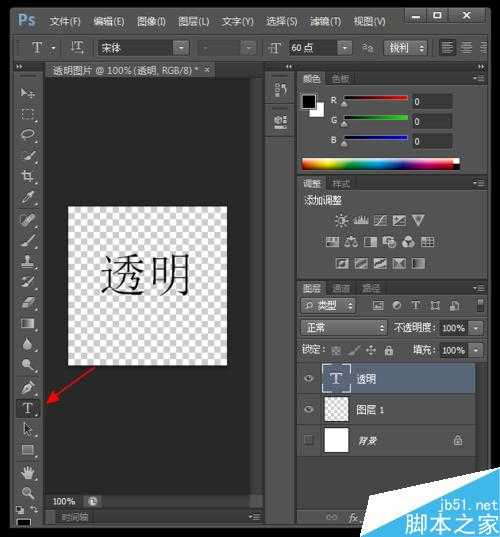
Task: Toggle lock all padlock icon
Action: pyautogui.click(x=389, y=350)
